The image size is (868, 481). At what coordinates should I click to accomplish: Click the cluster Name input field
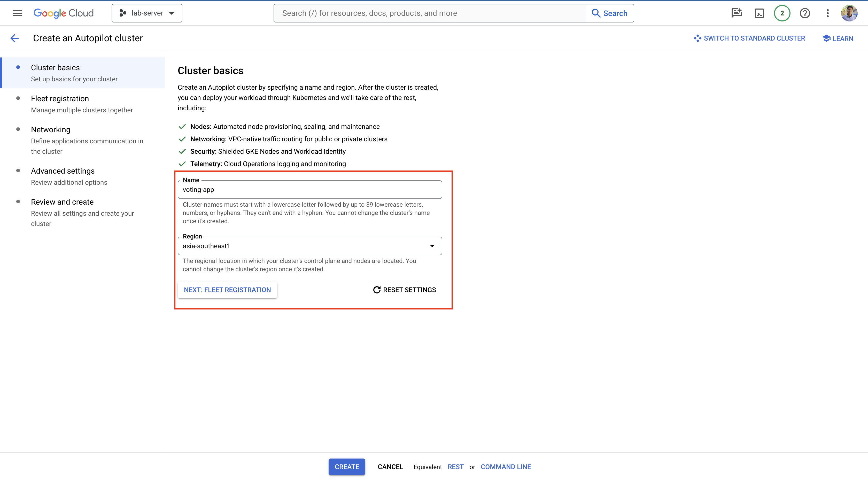pos(310,190)
